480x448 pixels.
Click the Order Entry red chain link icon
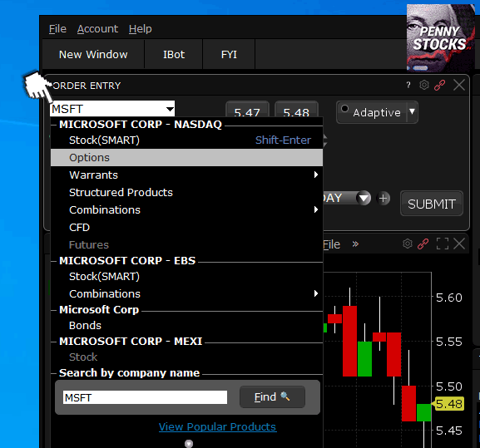click(439, 85)
